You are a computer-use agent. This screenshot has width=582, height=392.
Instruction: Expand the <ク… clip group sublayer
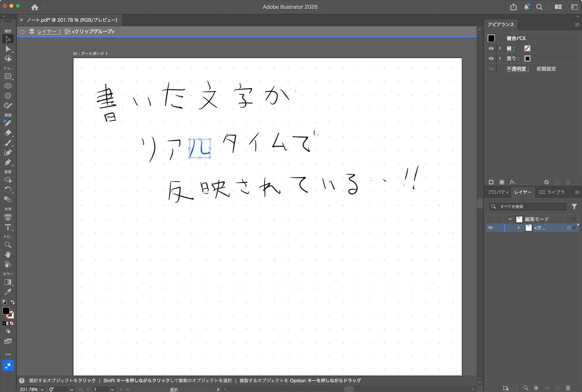click(519, 228)
